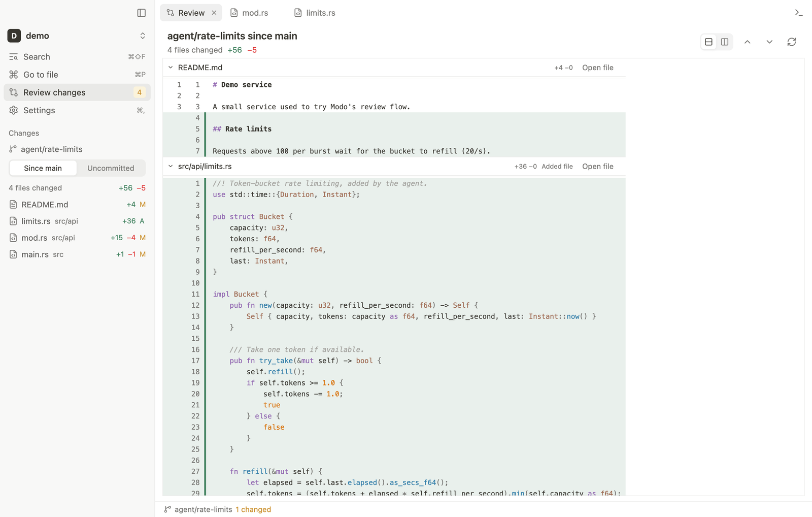The height and width of the screenshot is (517, 812).
Task: Click the 1 changed status indicator
Action: click(x=253, y=509)
